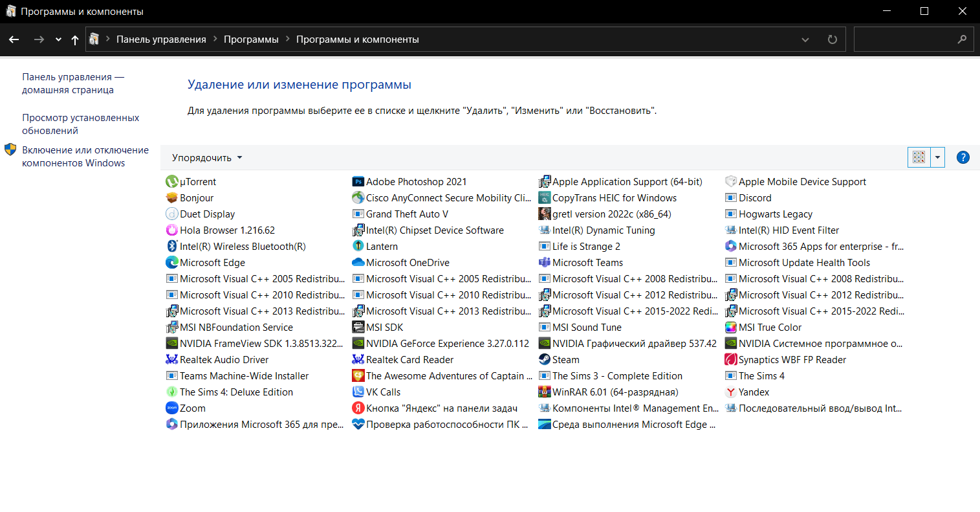Viewport: 980px width, 512px height.
Task: Select The Sims 3 - Complete Edition
Action: point(611,376)
